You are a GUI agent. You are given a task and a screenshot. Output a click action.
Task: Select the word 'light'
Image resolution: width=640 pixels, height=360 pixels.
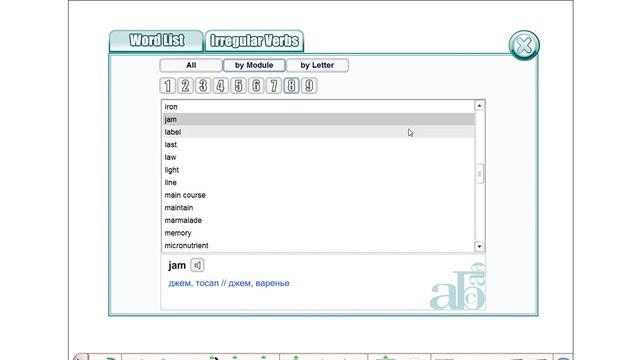pyautogui.click(x=318, y=170)
